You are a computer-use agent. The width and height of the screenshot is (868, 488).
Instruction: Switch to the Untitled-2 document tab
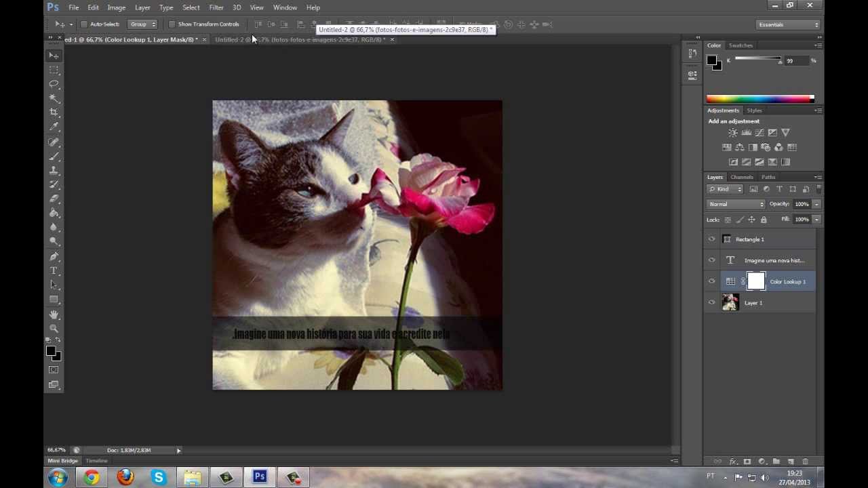coord(300,39)
